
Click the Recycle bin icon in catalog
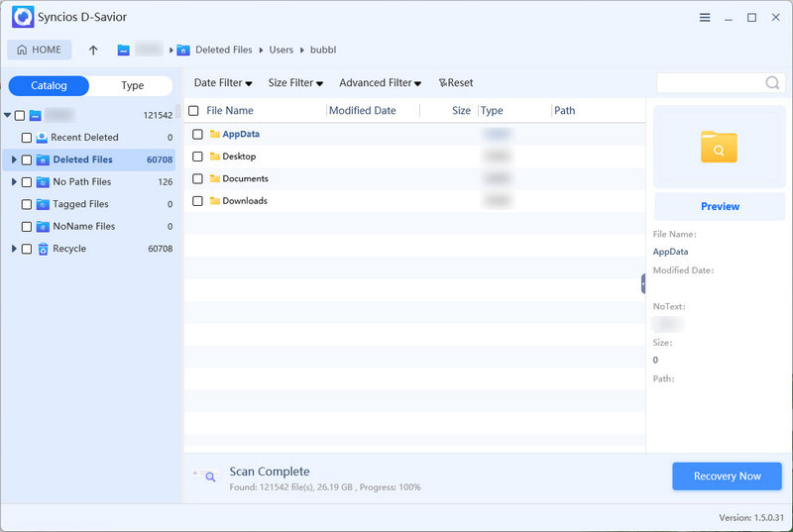(43, 249)
